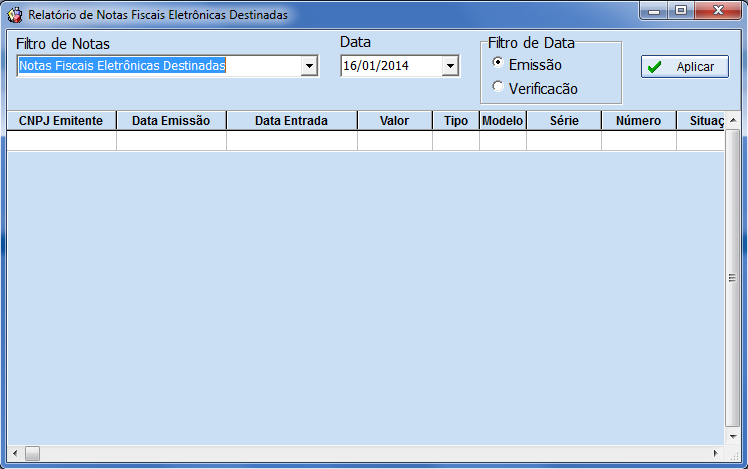
Task: Click the vertical scrollbar up arrow
Action: (733, 120)
